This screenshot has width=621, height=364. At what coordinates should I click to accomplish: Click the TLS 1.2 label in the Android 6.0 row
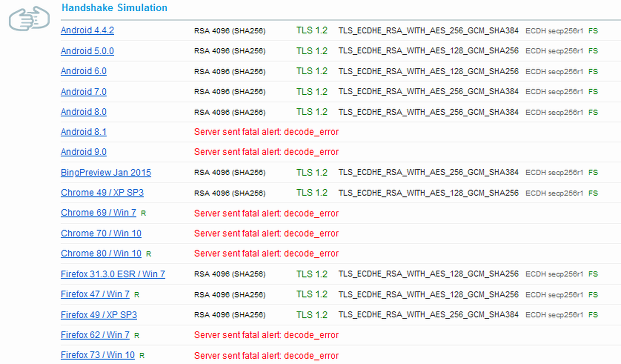point(312,71)
